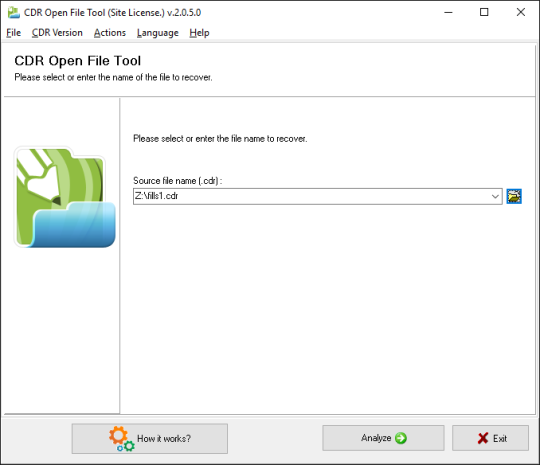
Task: Click the 'CDR Open File Tool' heading text
Action: (78, 61)
